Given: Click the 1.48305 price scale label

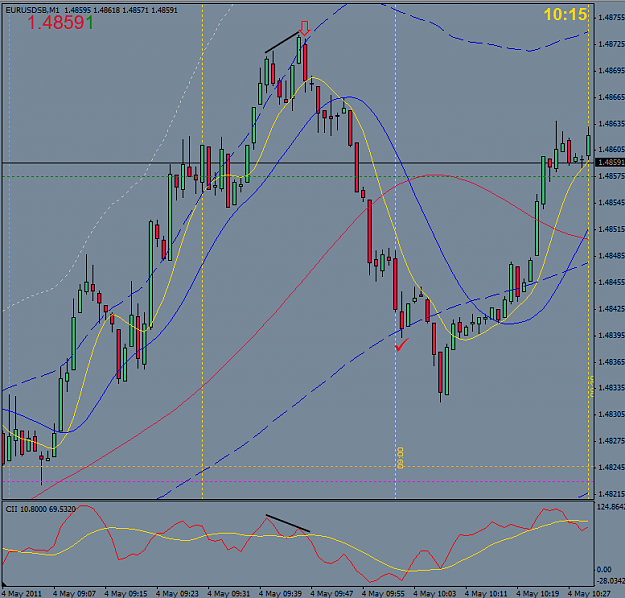Looking at the screenshot, I should pyautogui.click(x=611, y=414).
